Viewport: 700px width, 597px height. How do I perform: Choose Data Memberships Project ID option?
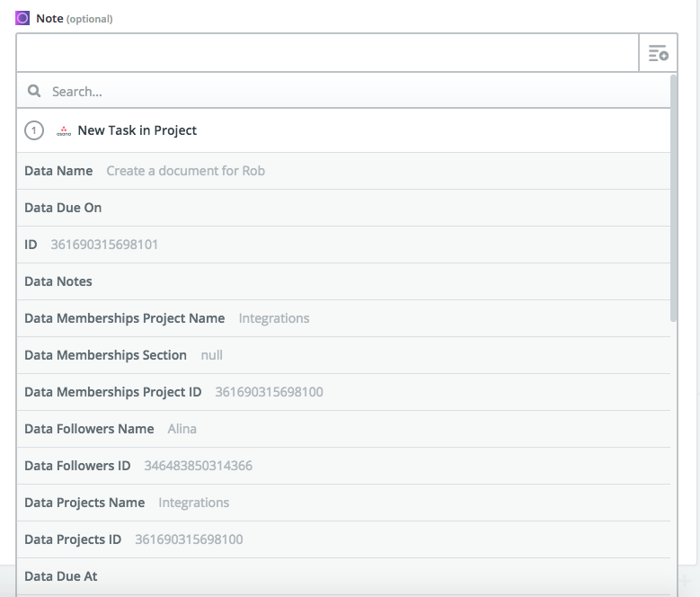click(x=344, y=392)
